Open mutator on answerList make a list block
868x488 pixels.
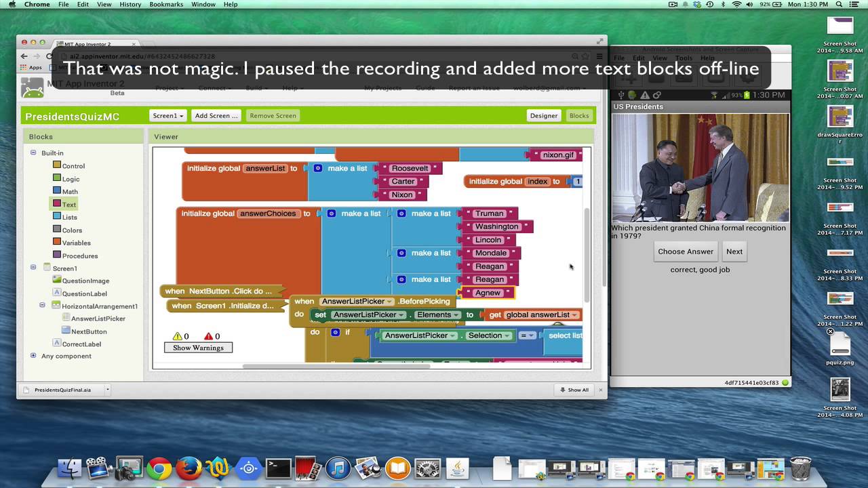pos(318,168)
